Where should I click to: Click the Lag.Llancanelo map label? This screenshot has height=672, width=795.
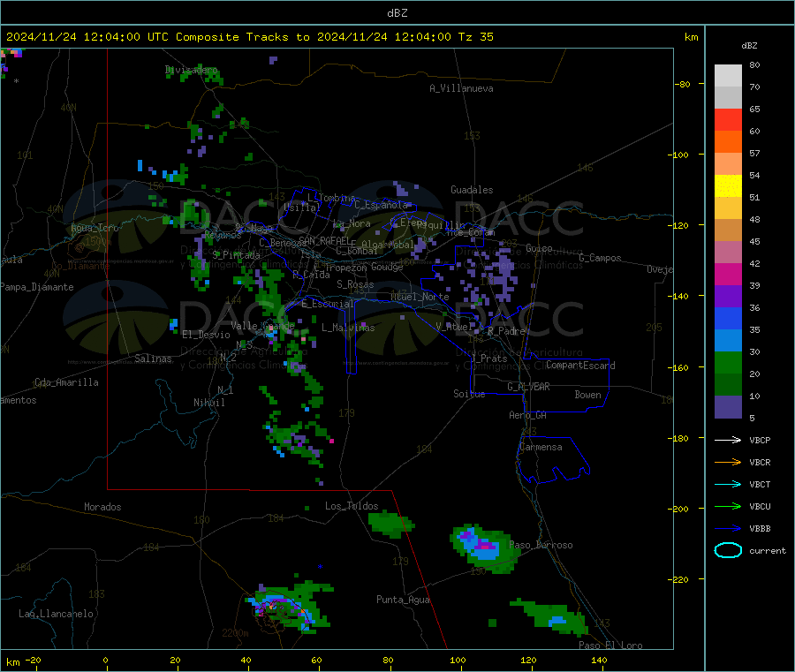coord(56,614)
